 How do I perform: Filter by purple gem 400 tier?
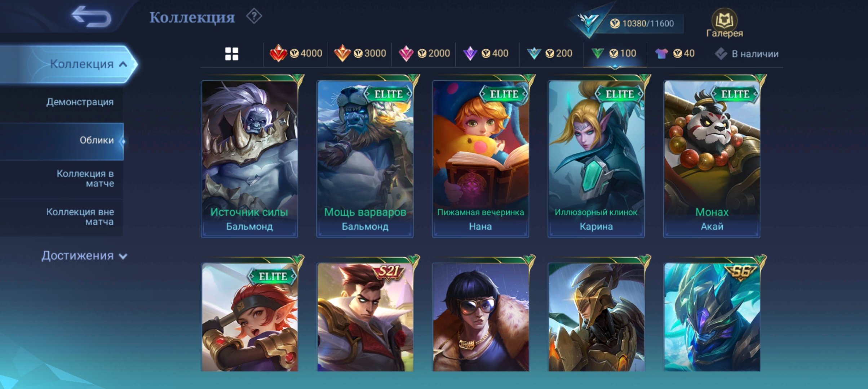(486, 54)
